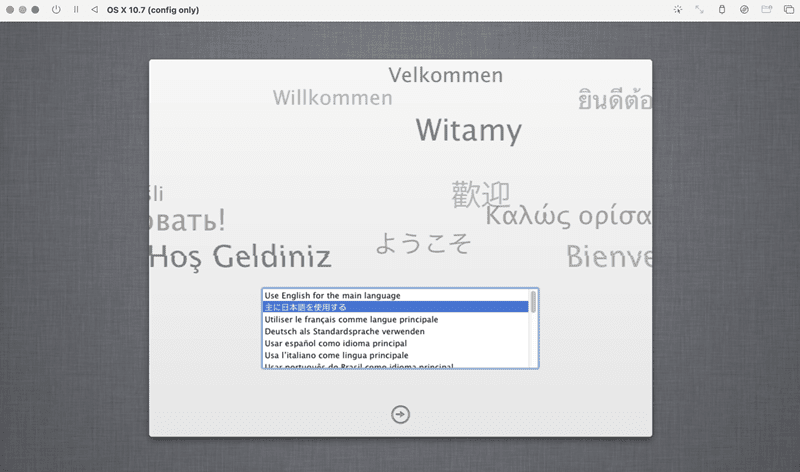Click the power button in the VM toolbar
Viewport: 800px width, 472px height.
click(56, 10)
